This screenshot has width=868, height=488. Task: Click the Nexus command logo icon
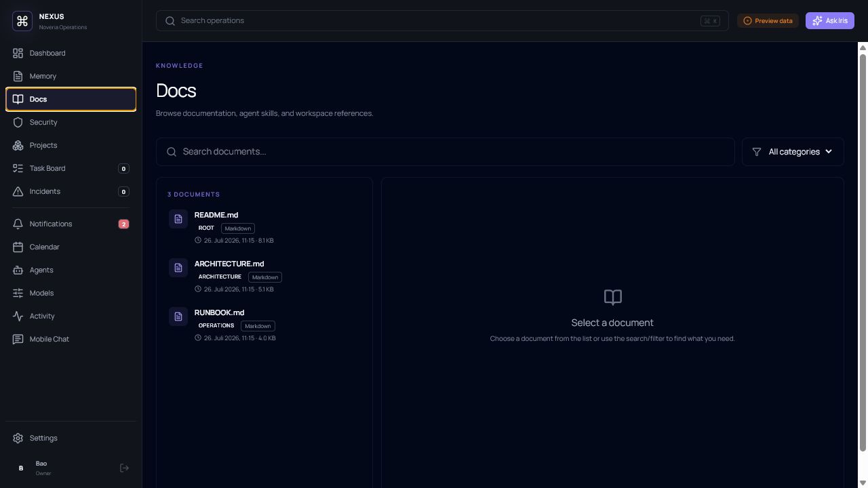[22, 21]
